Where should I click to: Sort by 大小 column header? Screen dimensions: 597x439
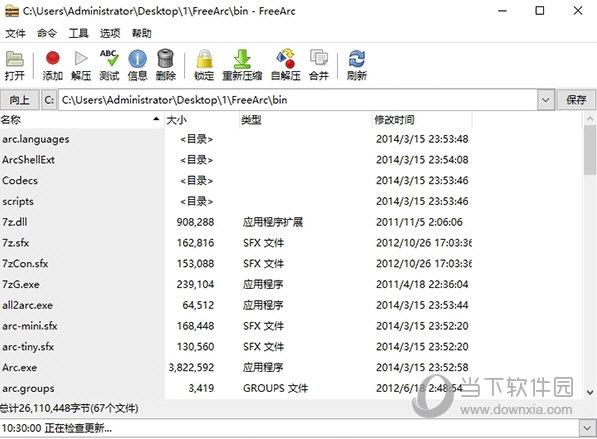click(202, 120)
